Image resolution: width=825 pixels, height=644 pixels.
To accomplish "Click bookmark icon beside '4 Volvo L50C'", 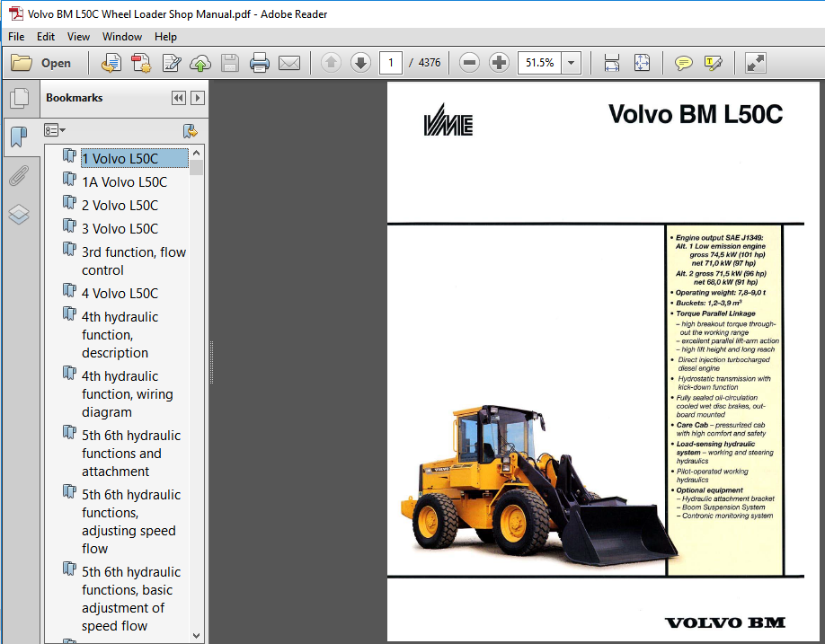I will pos(69,290).
